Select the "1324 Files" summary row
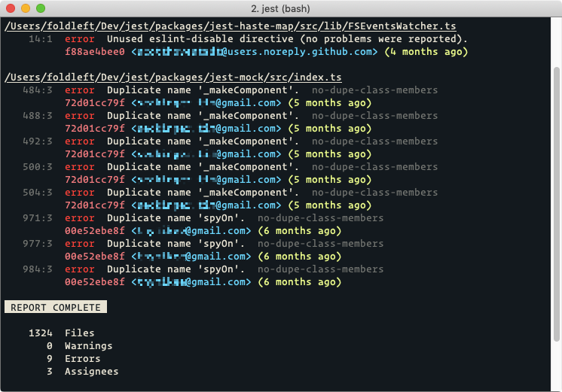The width and height of the screenshot is (562, 392). (61, 333)
